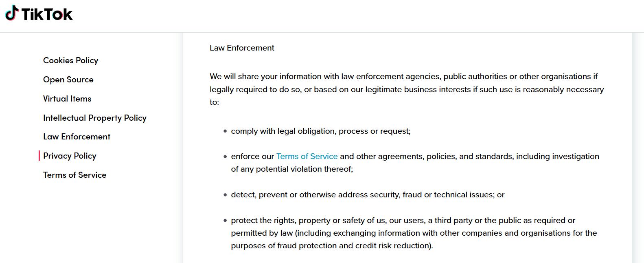Screen dimensions: 644x263
Task: Click the underlined Law Enforcement section heading
Action: [x=242, y=48]
